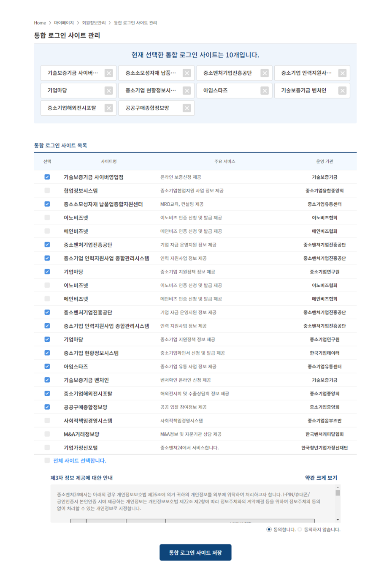Click the 기술보증기금 사이버영업점 site name

[x=94, y=177]
